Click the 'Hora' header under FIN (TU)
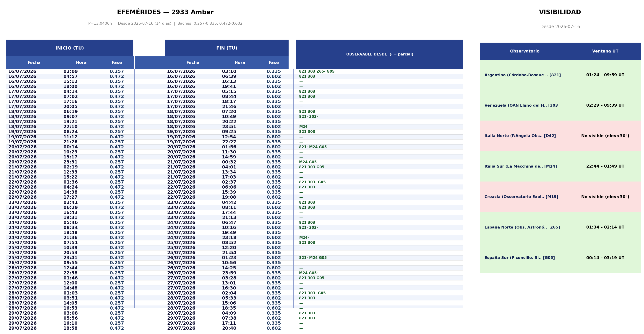The width and height of the screenshot is (644, 334). (240, 63)
